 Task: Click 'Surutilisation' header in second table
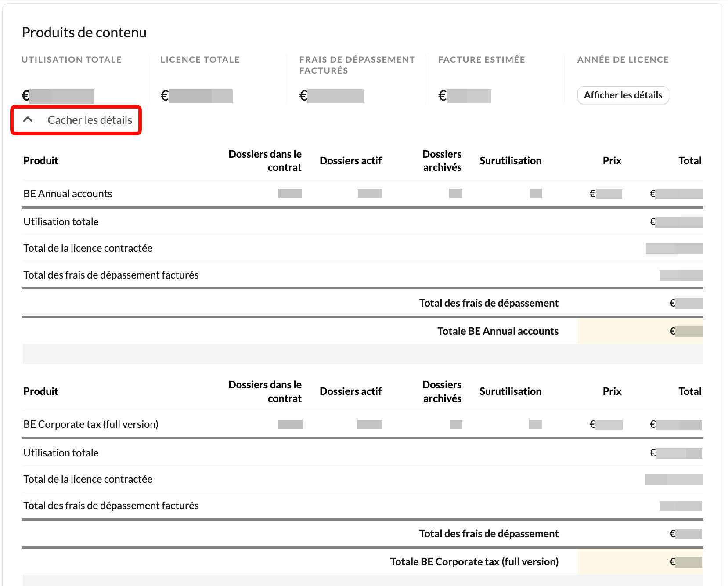510,391
